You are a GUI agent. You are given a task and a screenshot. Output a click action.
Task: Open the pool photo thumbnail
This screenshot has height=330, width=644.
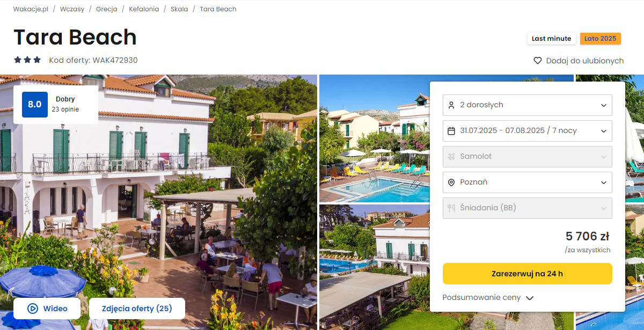tap(375, 138)
